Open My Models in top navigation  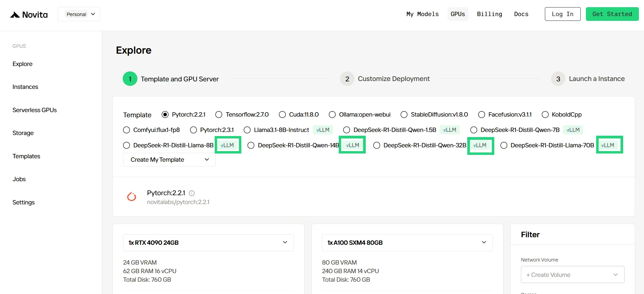[x=422, y=14]
